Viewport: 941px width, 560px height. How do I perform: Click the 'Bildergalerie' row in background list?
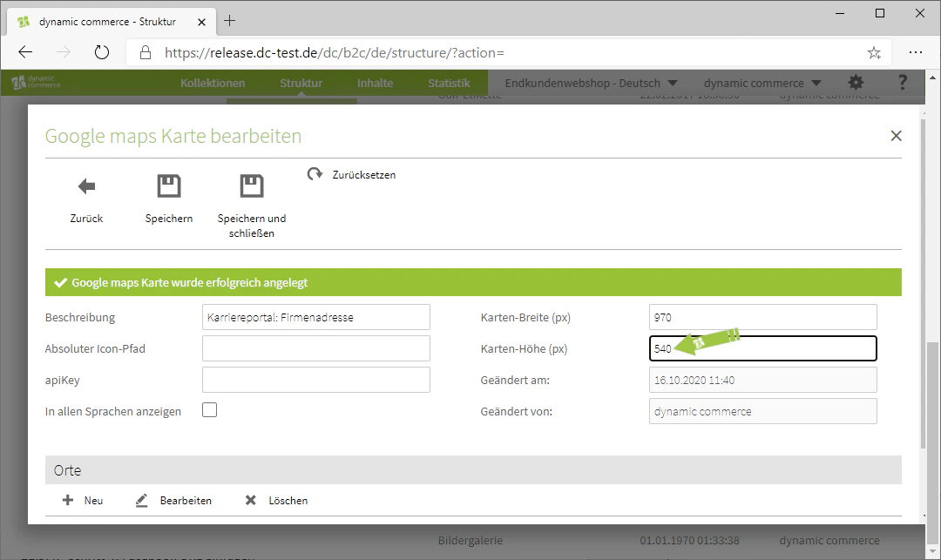[470, 540]
